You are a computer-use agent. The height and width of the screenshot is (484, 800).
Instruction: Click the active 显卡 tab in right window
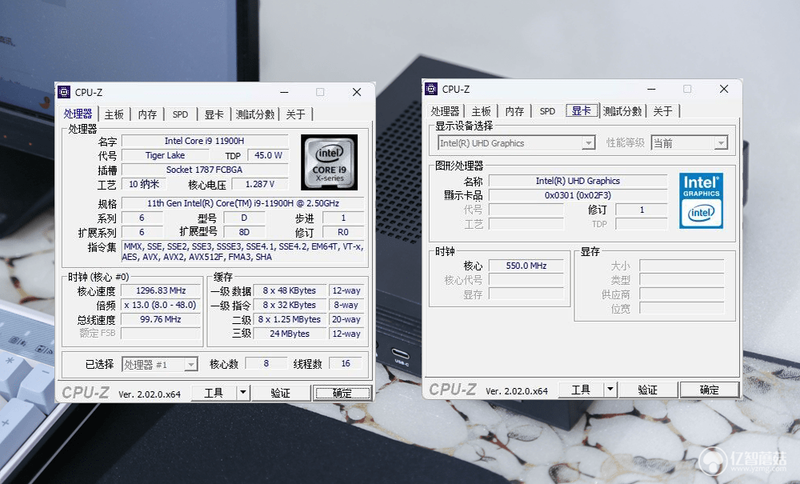pyautogui.click(x=582, y=111)
